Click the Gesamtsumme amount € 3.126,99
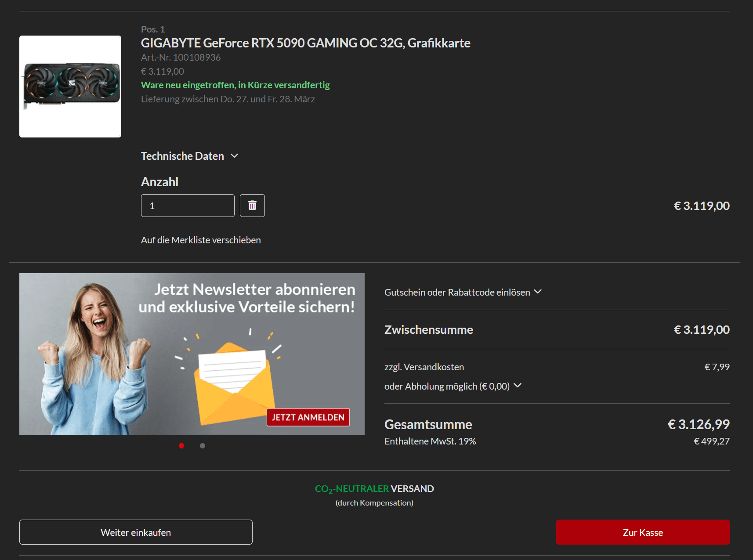This screenshot has width=753, height=560. 699,424
